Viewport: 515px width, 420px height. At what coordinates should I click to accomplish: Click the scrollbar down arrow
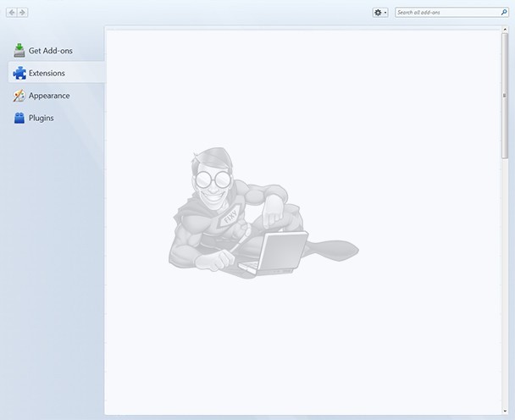pos(505,411)
